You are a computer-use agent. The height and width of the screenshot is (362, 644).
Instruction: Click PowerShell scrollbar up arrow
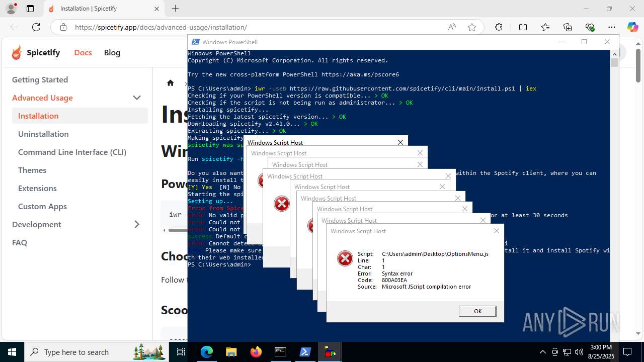614,54
